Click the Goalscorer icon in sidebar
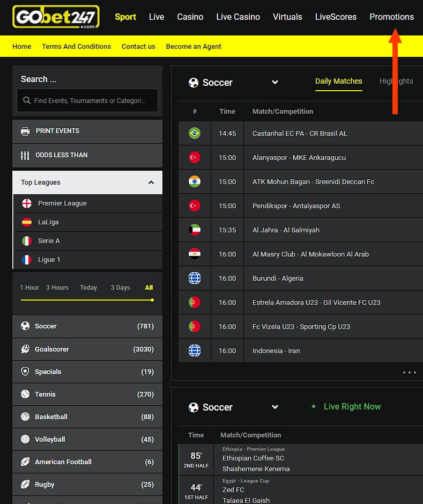 tap(25, 349)
